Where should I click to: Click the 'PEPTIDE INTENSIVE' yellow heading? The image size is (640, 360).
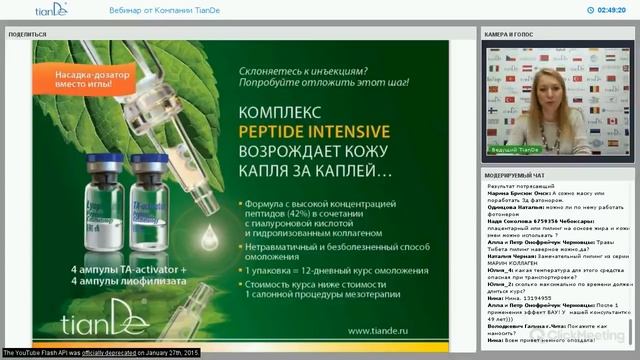point(314,132)
